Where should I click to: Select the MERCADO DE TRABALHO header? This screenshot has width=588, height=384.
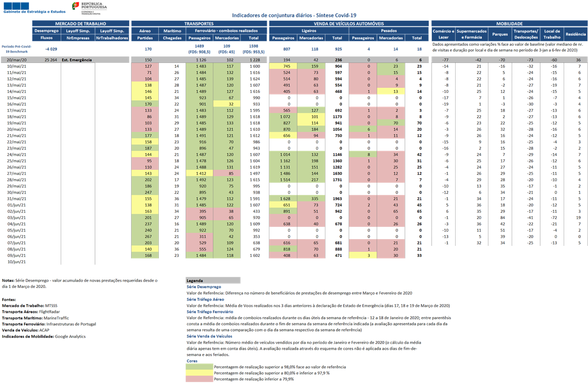pyautogui.click(x=80, y=24)
